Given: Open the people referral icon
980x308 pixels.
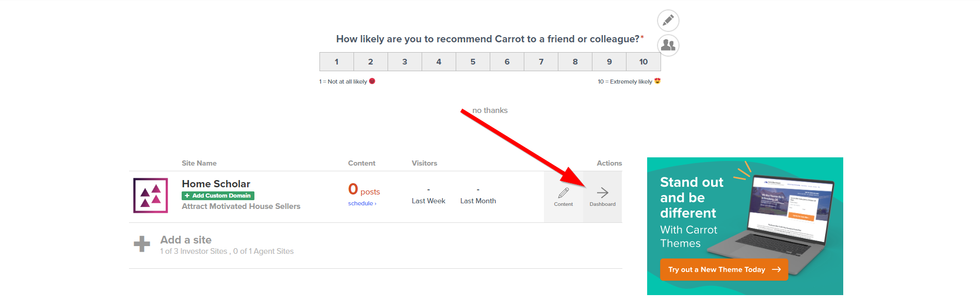Looking at the screenshot, I should pyautogui.click(x=668, y=45).
